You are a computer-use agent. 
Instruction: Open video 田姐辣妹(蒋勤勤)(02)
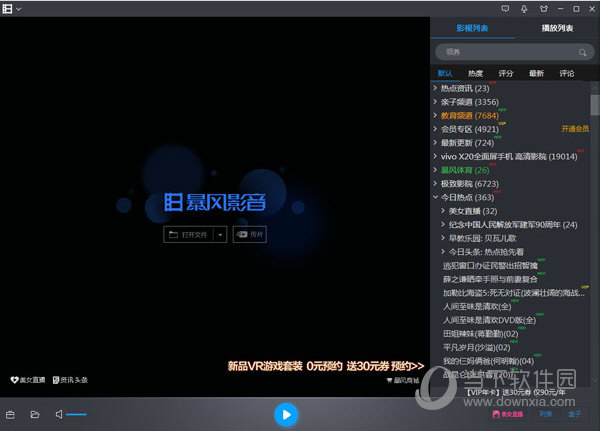[x=481, y=334]
